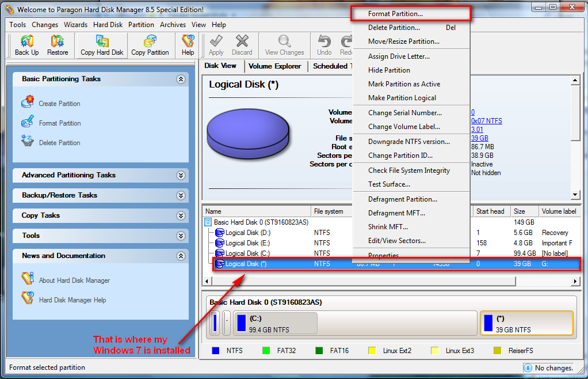Viewport: 588px width, 379px height.
Task: Click the Discard changes icon
Action: [x=242, y=46]
